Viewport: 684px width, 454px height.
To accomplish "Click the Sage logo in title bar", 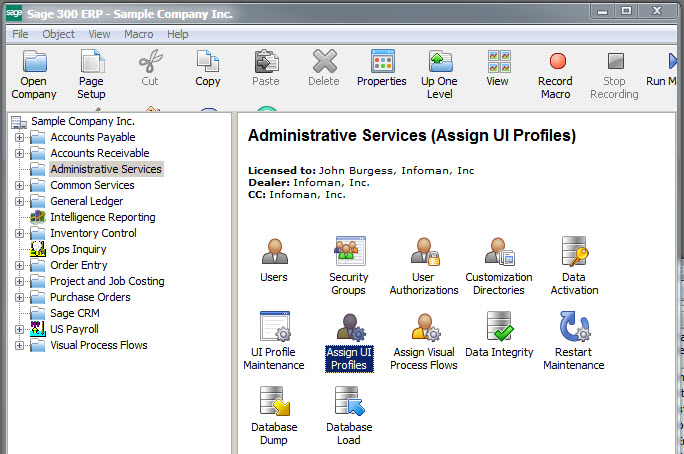I will click(14, 13).
